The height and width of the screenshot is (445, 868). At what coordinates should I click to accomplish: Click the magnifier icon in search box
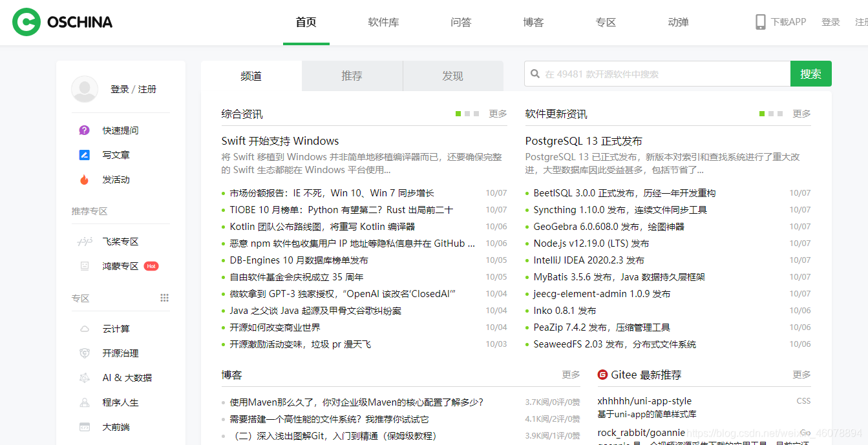(x=535, y=74)
